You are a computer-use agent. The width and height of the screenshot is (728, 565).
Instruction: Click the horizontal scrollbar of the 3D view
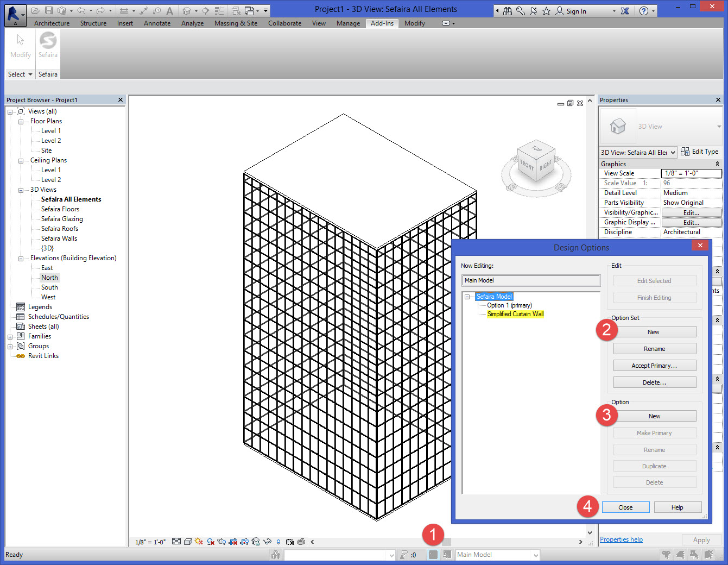(x=446, y=542)
